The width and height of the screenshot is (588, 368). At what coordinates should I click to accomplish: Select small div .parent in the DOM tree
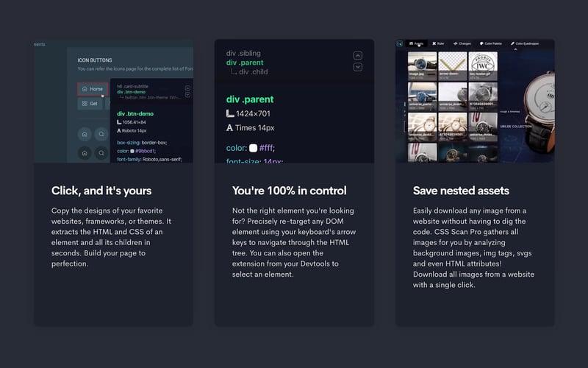point(245,63)
